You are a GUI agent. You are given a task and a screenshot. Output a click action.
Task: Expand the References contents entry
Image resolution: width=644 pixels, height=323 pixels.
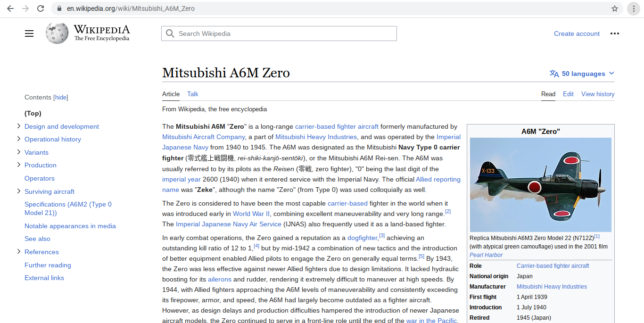(19, 251)
